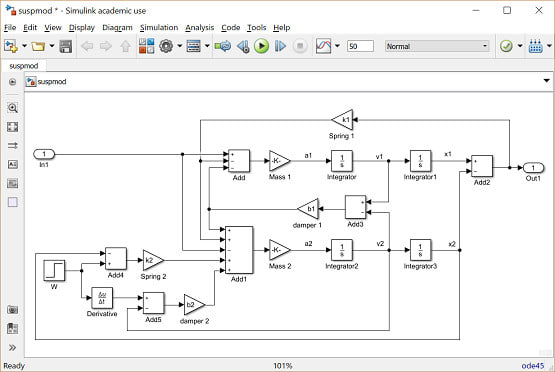
Task: Open the Edit menu
Action: click(30, 27)
